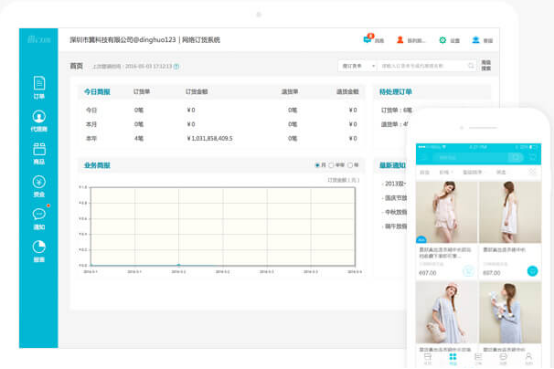The width and height of the screenshot is (554, 369).
Task: Click the company logo atop the teal sidebar
Action: pos(39,39)
